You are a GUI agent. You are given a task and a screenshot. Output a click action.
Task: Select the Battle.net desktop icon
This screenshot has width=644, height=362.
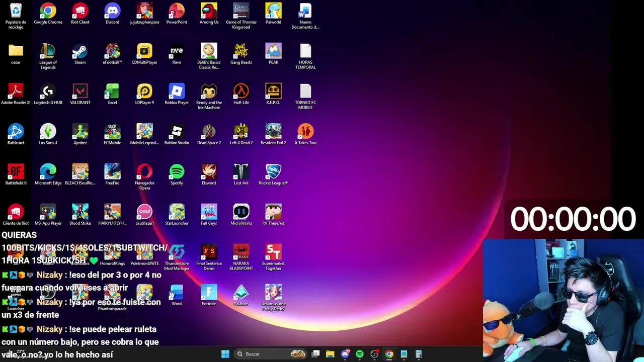tap(16, 135)
